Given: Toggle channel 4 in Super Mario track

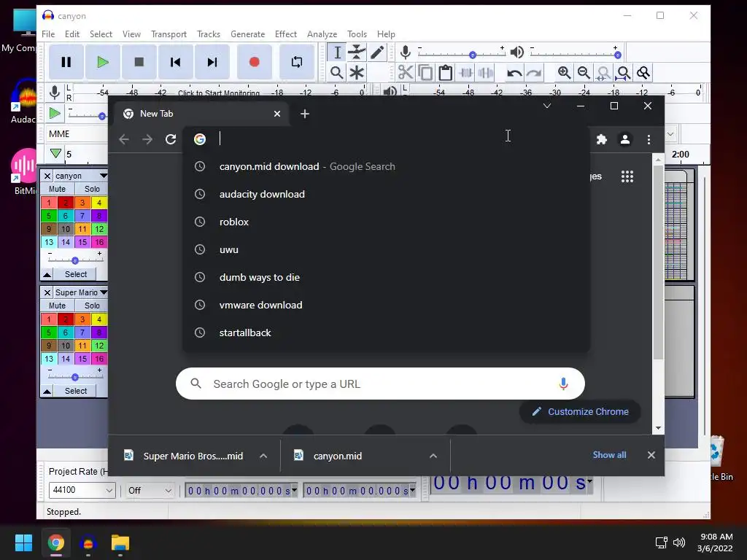Looking at the screenshot, I should (x=99, y=319).
